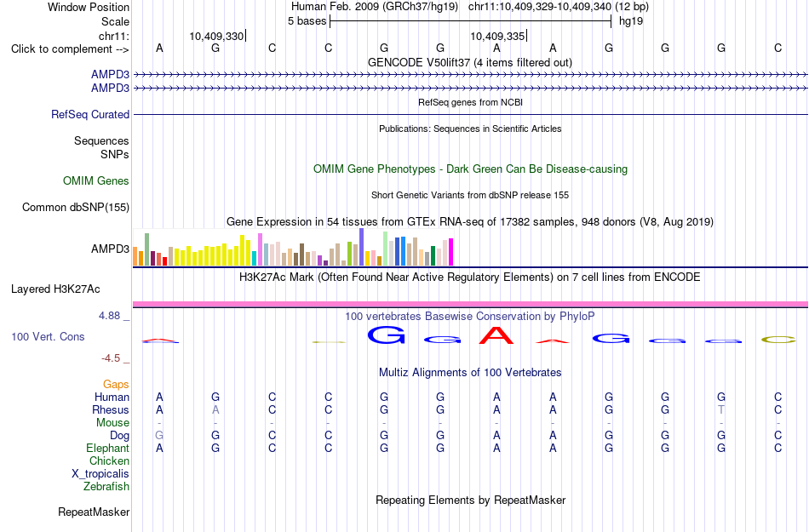Screen dimensions: 809x532
Task: Open the RefSeq Curated track label
Action: click(89, 114)
